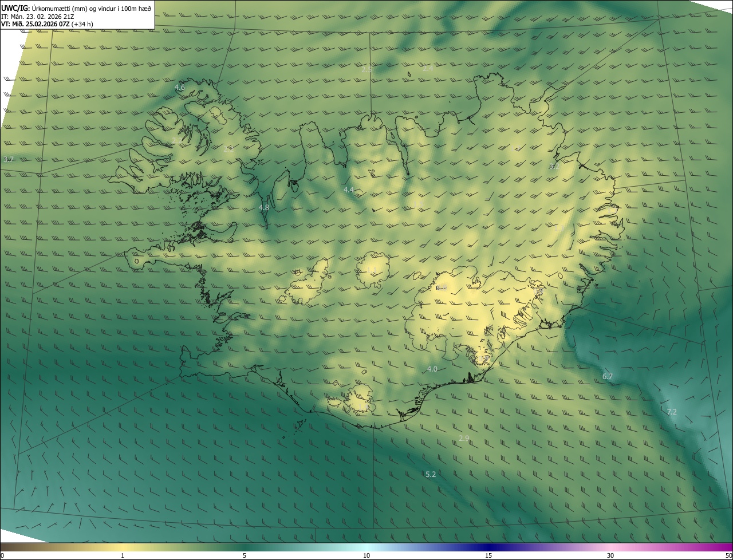Click the 7.2 value in the southeast ocean

(672, 412)
